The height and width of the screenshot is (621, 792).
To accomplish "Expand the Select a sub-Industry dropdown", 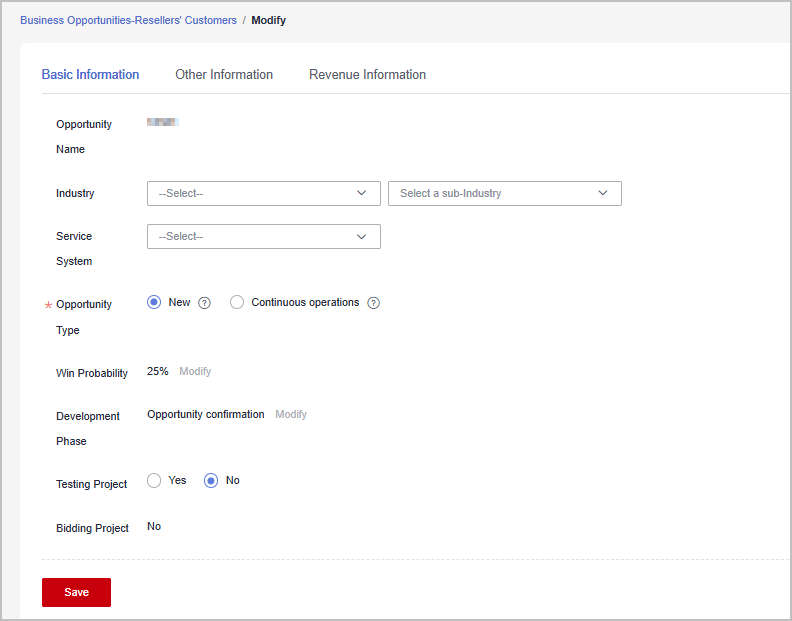I will point(504,193).
